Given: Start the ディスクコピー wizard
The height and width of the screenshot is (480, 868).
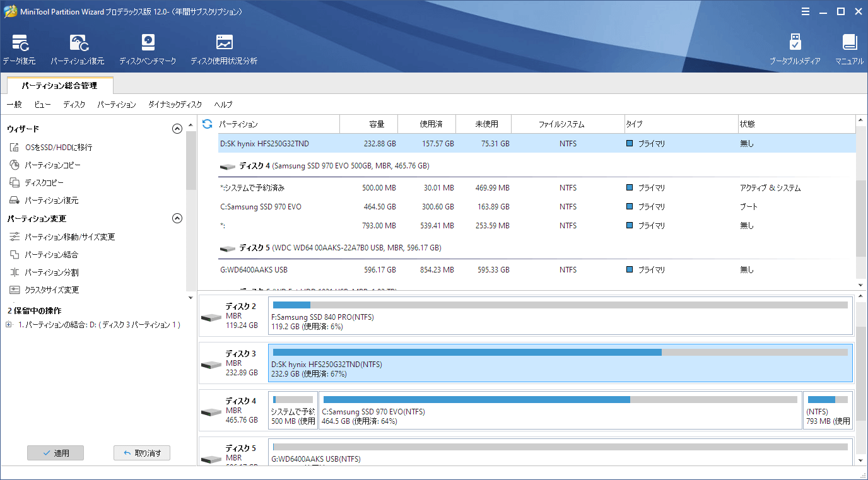Looking at the screenshot, I should (37, 182).
